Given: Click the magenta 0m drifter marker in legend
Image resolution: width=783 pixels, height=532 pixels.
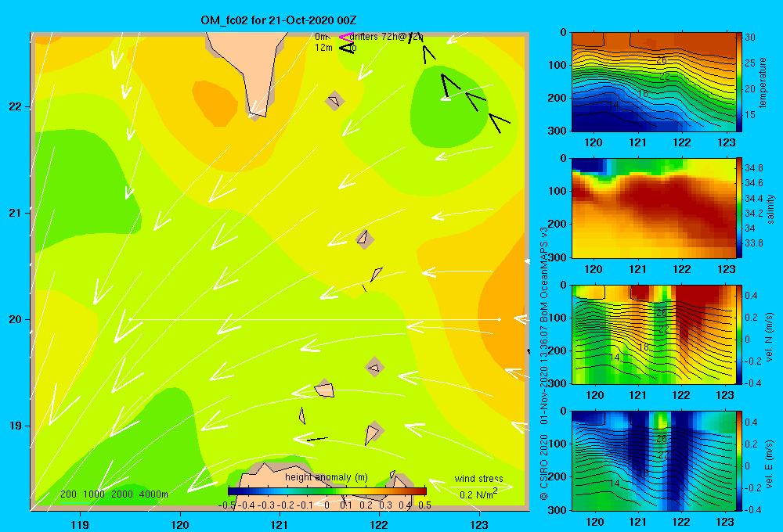Looking at the screenshot, I should [x=346, y=37].
